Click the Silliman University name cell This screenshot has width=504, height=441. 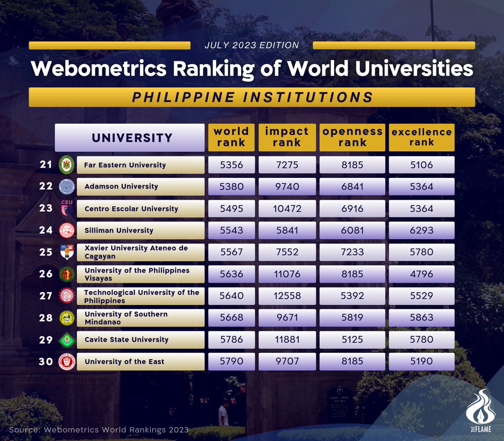[141, 230]
